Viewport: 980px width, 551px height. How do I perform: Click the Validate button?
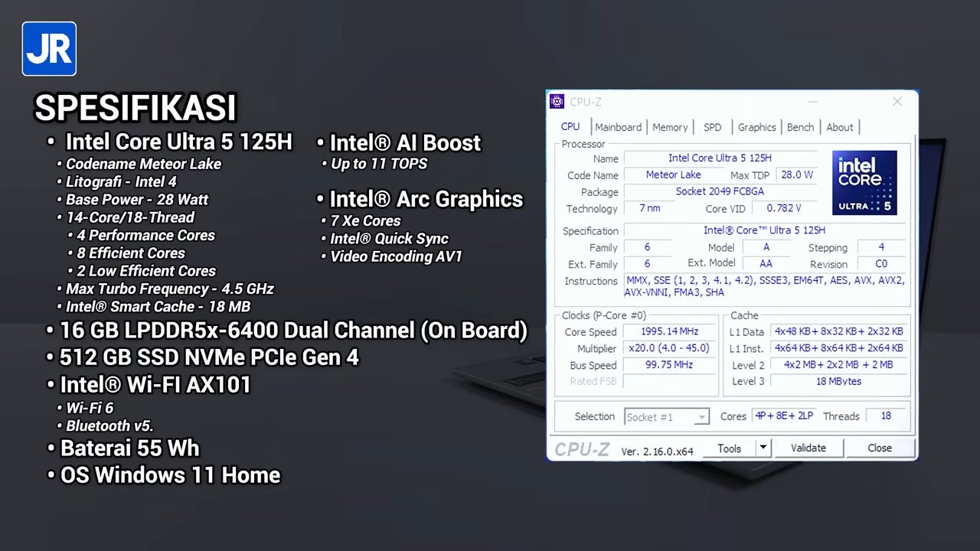[808, 448]
